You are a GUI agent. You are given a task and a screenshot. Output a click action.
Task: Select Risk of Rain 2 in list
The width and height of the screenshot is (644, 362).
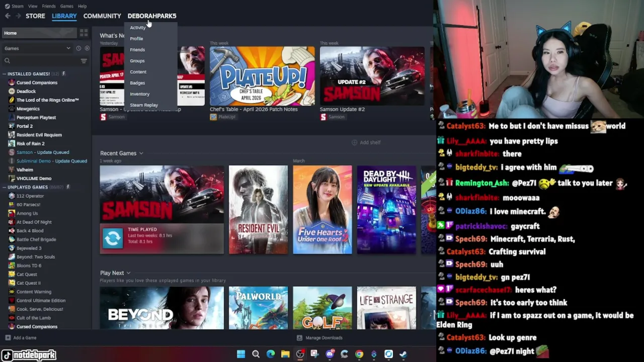point(30,144)
